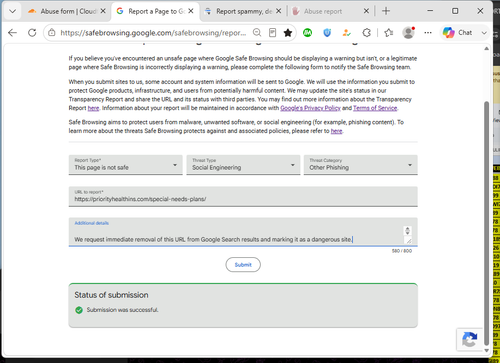
Task: Submit the safe browsing report
Action: 243,265
